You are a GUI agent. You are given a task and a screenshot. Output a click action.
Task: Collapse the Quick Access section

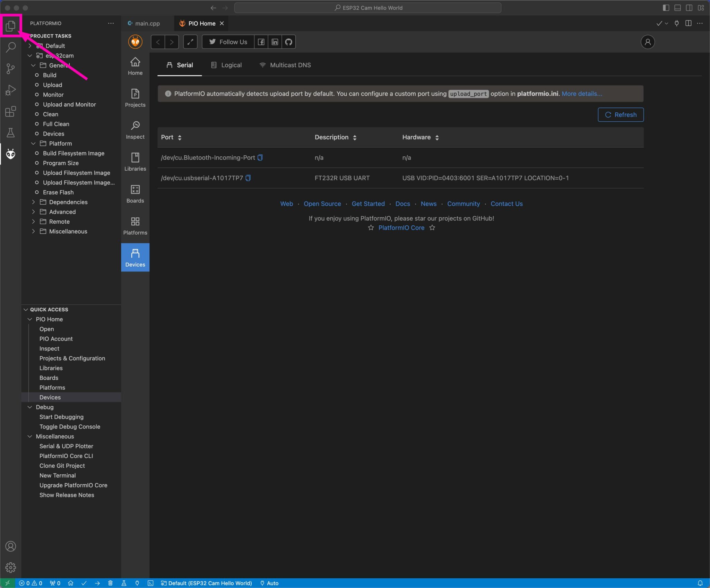pos(49,309)
